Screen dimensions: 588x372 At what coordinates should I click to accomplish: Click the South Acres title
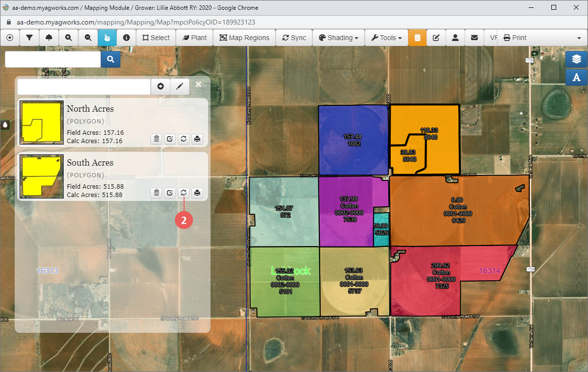pyautogui.click(x=90, y=163)
